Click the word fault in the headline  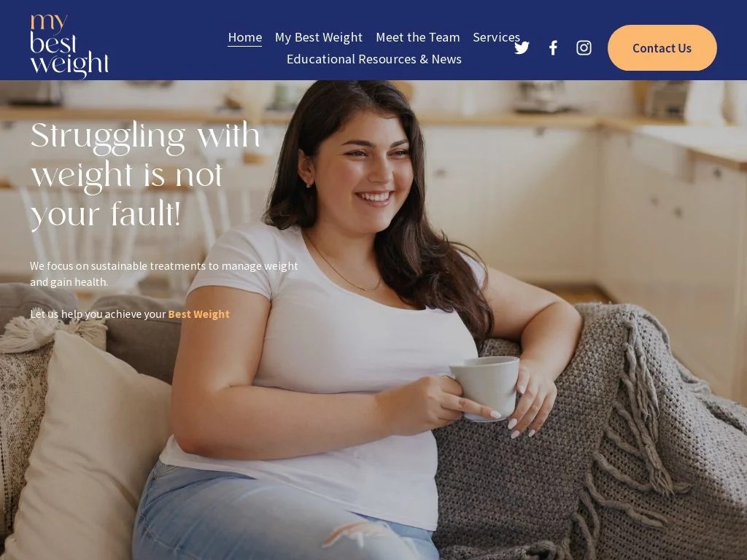145,214
